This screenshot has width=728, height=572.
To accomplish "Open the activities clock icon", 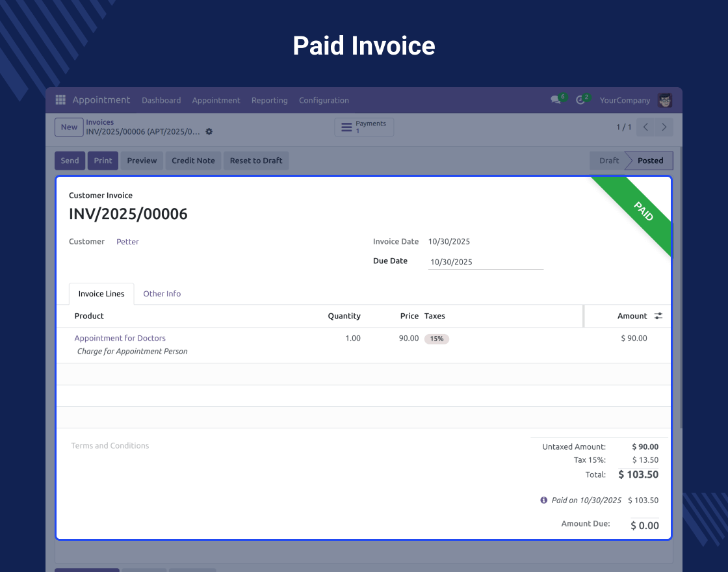I will (x=580, y=100).
